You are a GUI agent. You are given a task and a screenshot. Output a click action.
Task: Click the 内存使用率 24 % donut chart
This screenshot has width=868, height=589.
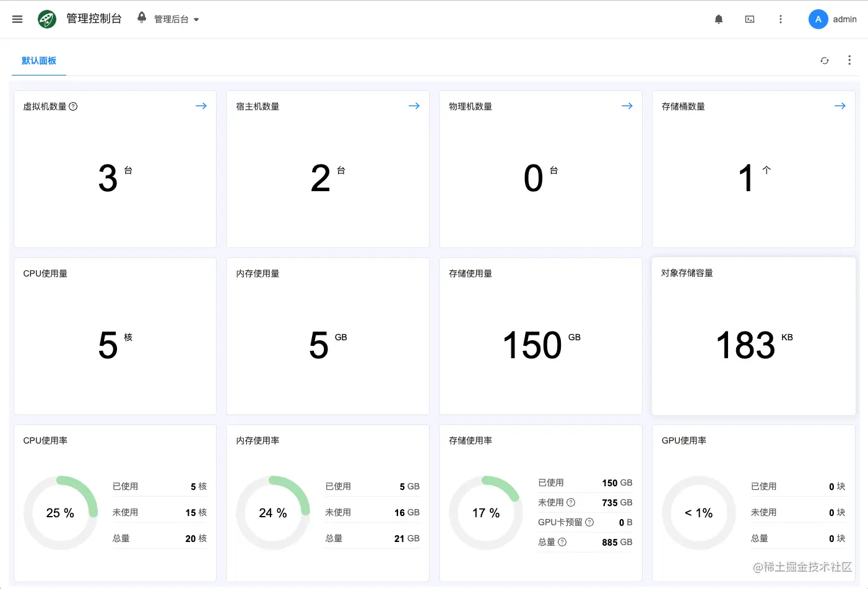pos(273,513)
